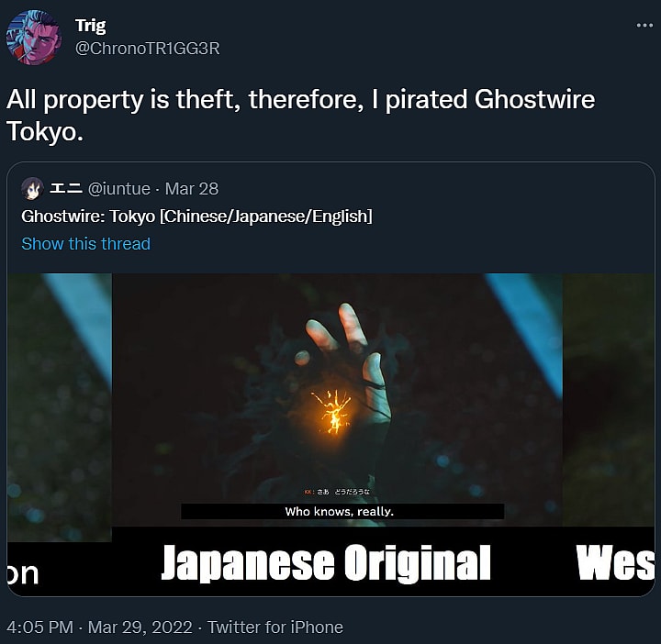Click the Mar 28 date of quoted tweet
The height and width of the screenshot is (644, 661).
coord(192,189)
